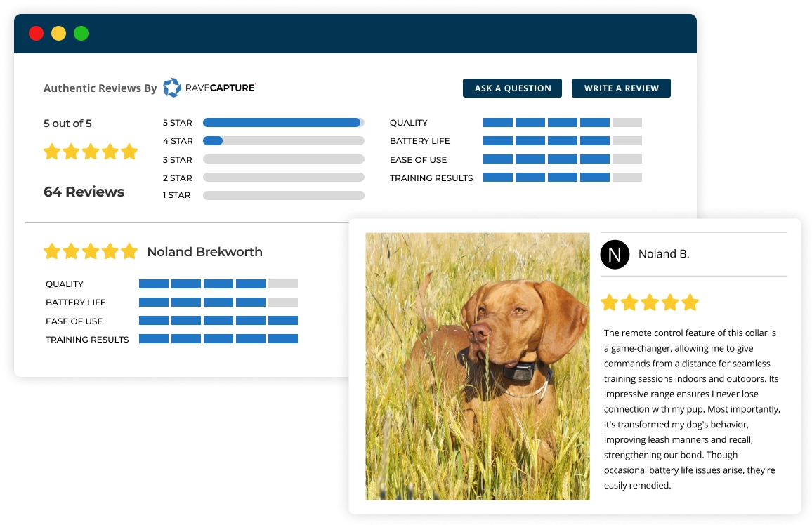Click the TRAINING RESULTS bar in Noland's review

218,338
